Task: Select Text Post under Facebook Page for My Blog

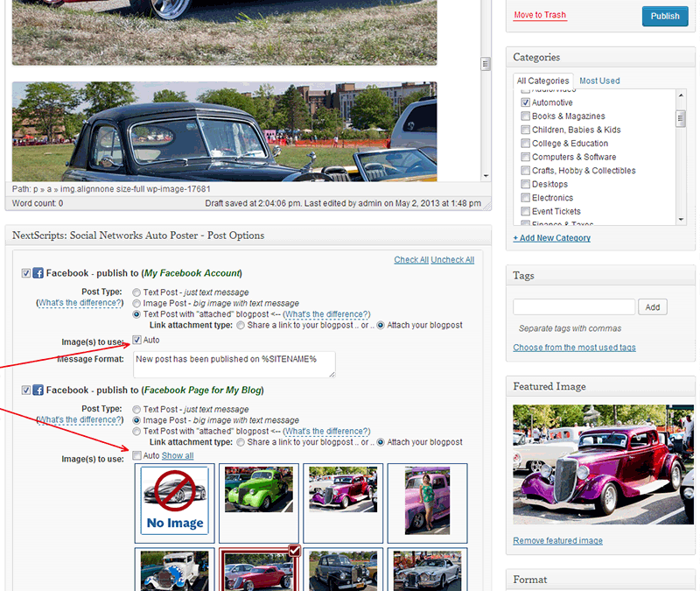Action: tap(136, 410)
